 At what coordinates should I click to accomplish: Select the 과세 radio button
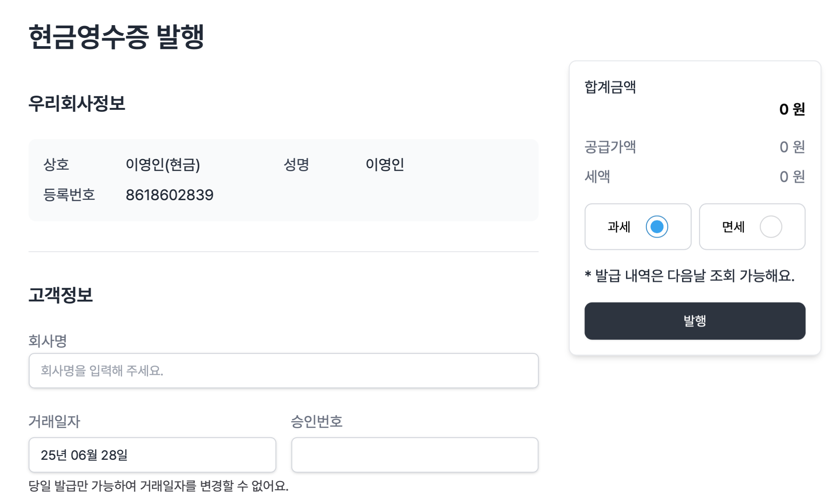coord(656,227)
